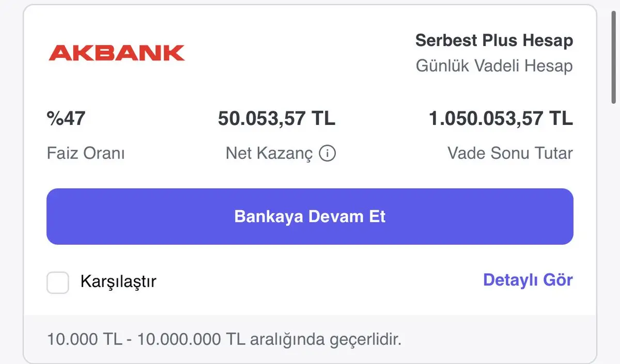This screenshot has height=364, width=620.
Task: Click the Net Kazanç info icon
Action: (x=328, y=153)
